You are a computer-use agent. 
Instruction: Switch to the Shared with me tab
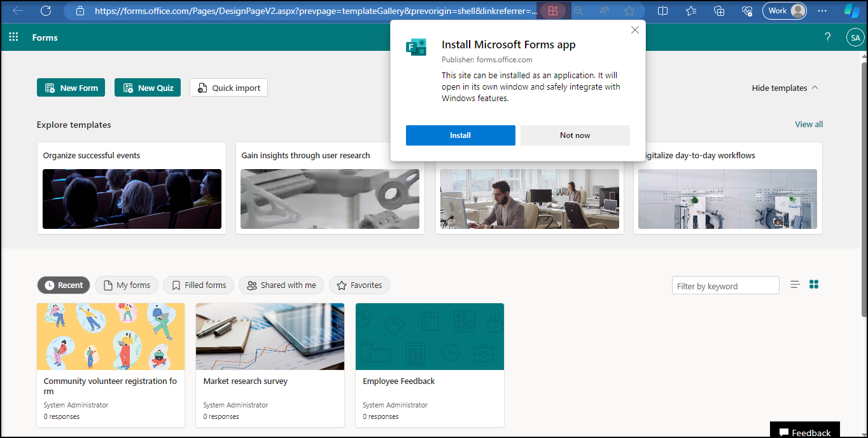pyautogui.click(x=281, y=285)
